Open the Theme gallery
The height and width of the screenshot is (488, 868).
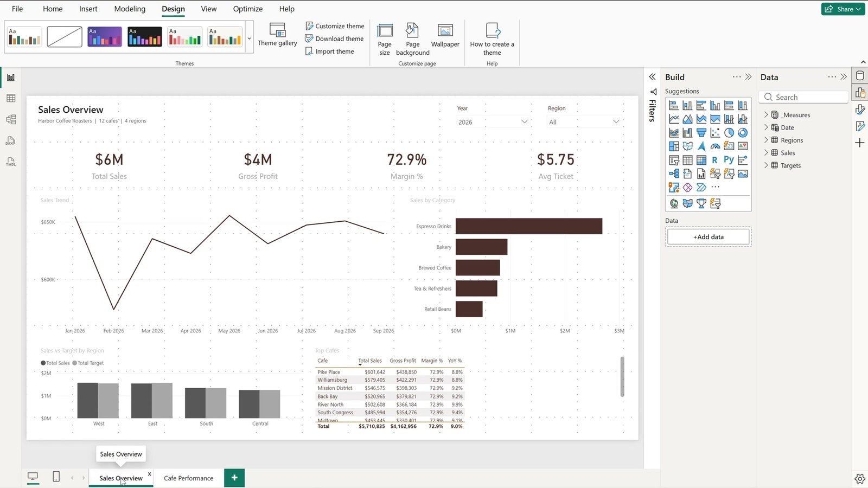click(x=277, y=35)
